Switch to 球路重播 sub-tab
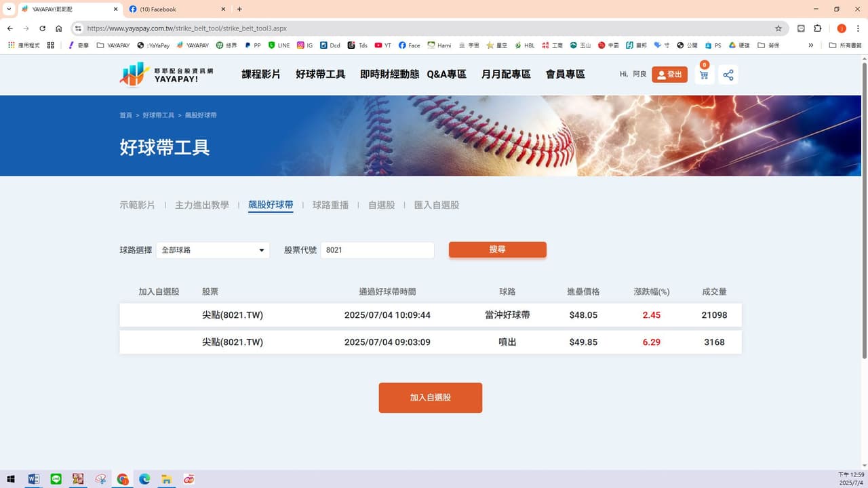The height and width of the screenshot is (488, 868). pyautogui.click(x=331, y=205)
